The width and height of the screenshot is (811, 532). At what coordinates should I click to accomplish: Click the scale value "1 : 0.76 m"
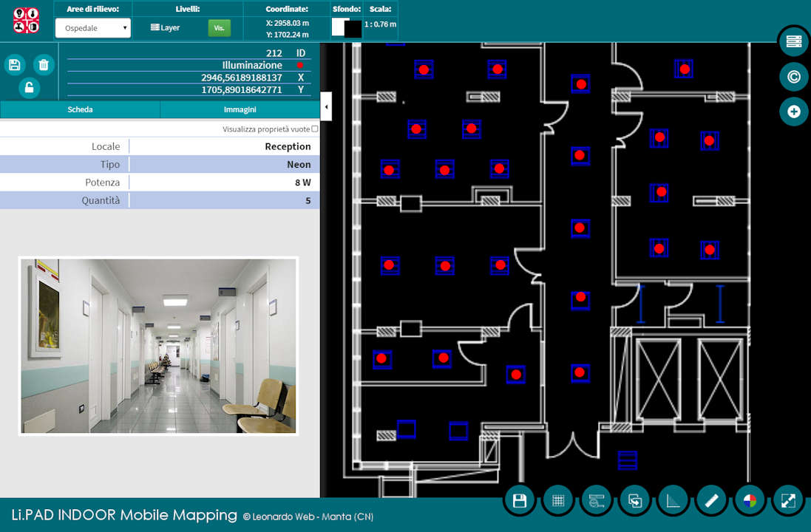(380, 24)
